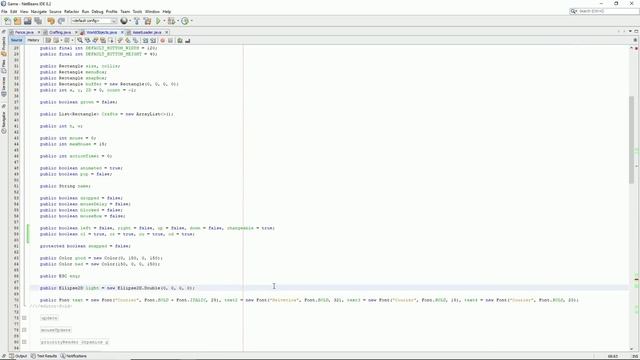Open the Help menu
Screen dimensions: 640x360
(167, 11)
